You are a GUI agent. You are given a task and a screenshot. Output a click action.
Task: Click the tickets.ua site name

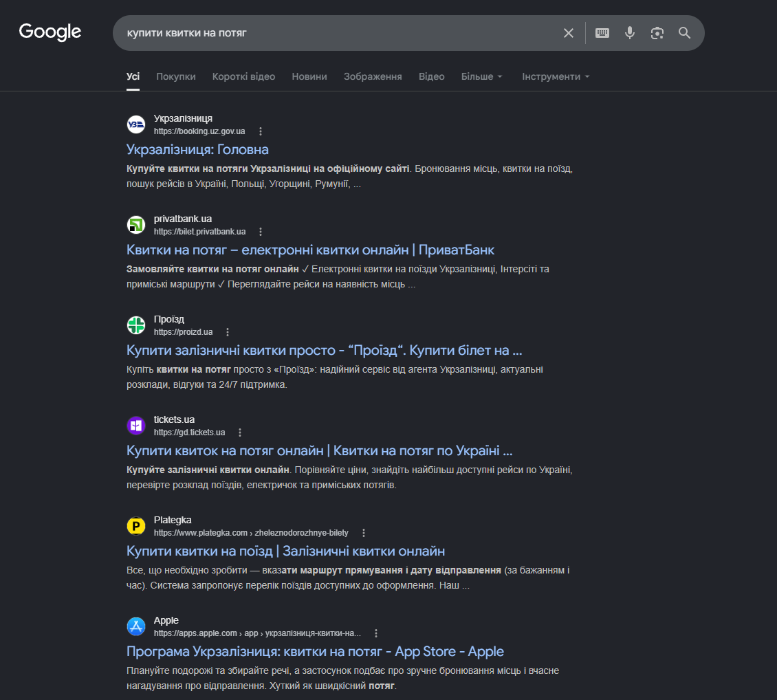(174, 419)
